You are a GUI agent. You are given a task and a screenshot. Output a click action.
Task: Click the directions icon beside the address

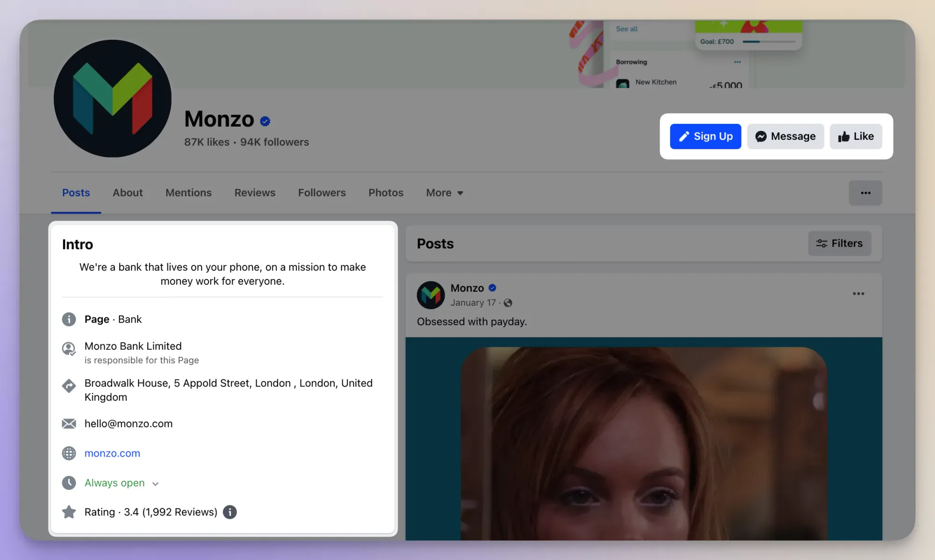69,386
